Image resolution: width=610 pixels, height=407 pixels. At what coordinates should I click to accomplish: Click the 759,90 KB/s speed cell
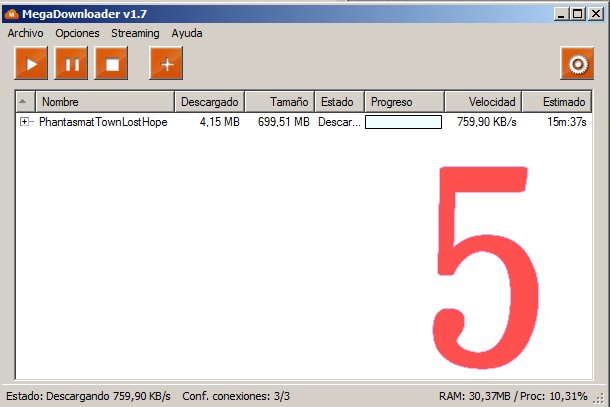[x=487, y=122]
